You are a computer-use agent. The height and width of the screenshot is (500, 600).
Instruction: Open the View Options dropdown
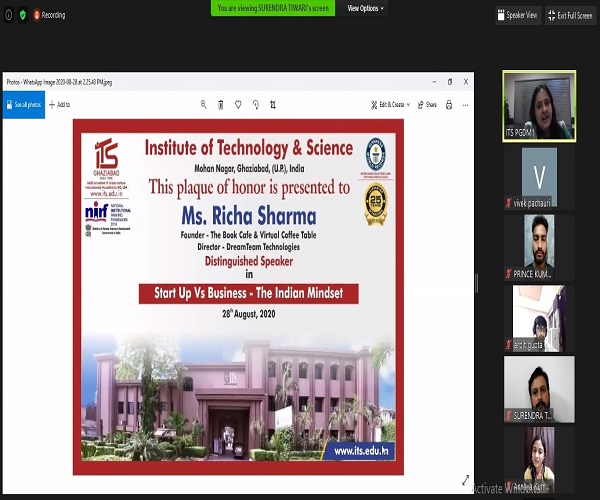pos(365,8)
